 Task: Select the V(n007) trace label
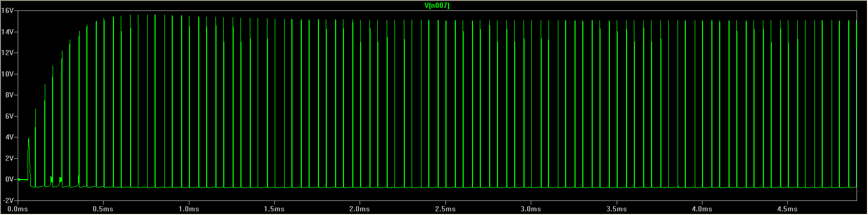(x=437, y=5)
